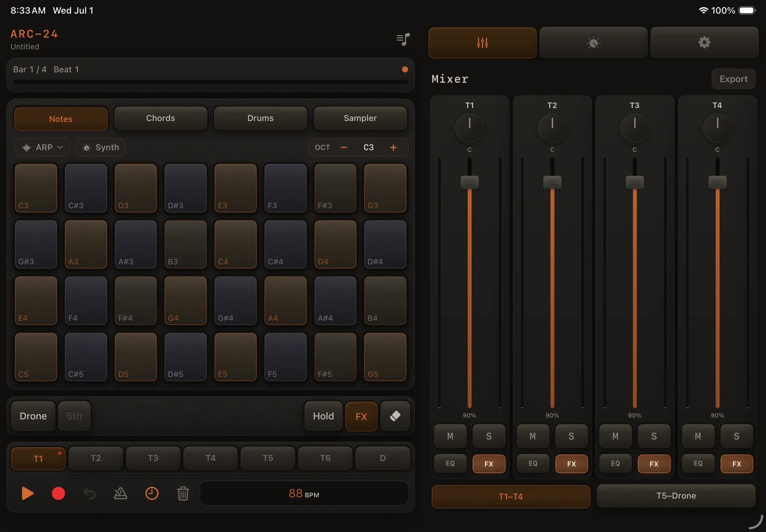766x532 pixels.
Task: Tap the Wi-Fi icon in status bar
Action: click(703, 10)
